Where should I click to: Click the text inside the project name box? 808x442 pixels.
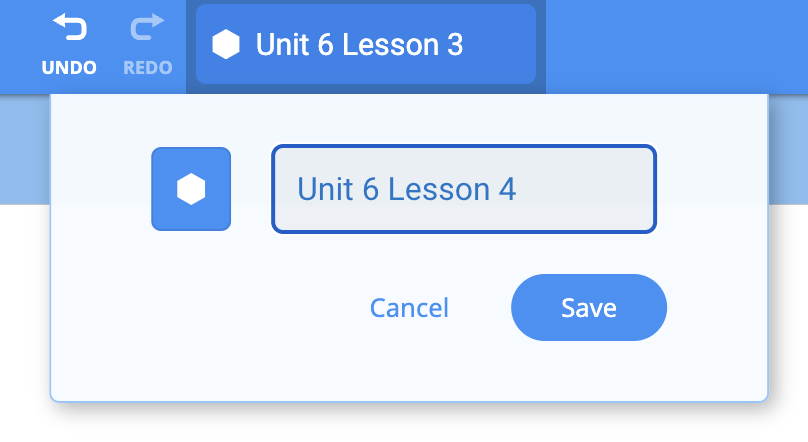(x=406, y=189)
